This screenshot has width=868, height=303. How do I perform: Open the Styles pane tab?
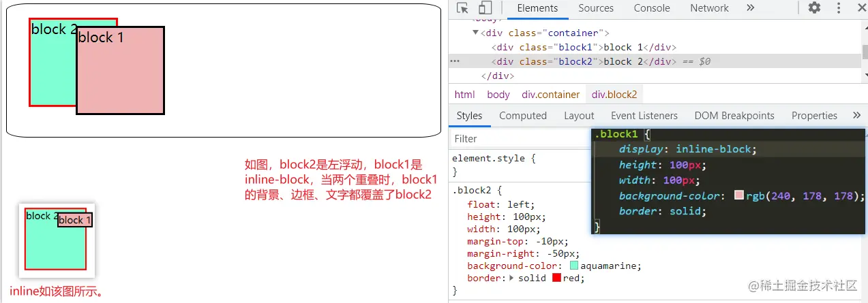[469, 116]
